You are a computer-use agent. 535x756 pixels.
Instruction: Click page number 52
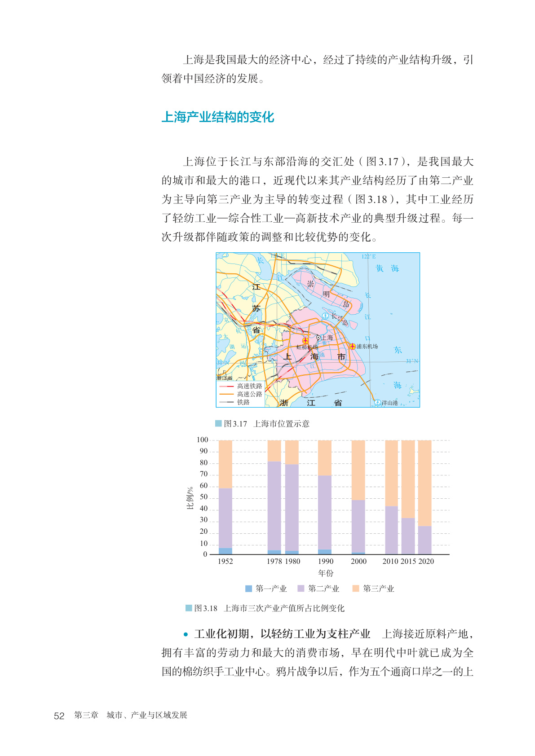point(59,716)
